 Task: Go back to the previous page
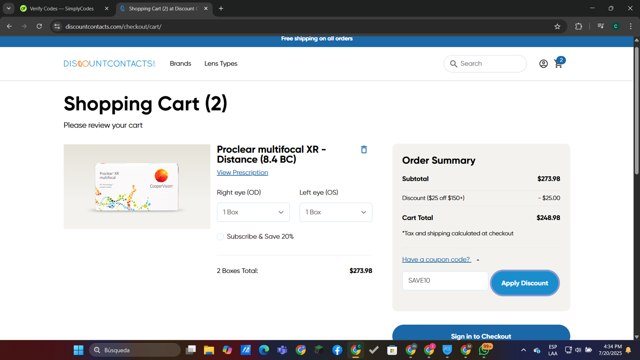tap(9, 27)
